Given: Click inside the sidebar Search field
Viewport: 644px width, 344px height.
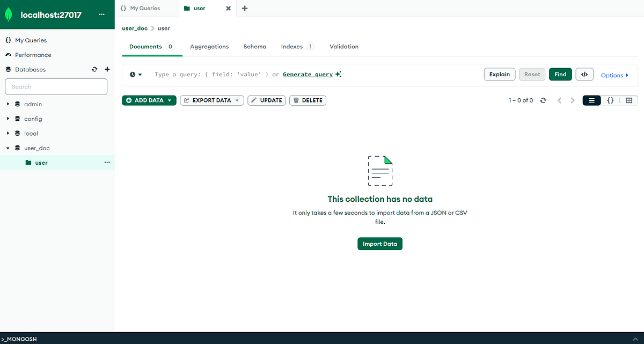Looking at the screenshot, I should (56, 86).
